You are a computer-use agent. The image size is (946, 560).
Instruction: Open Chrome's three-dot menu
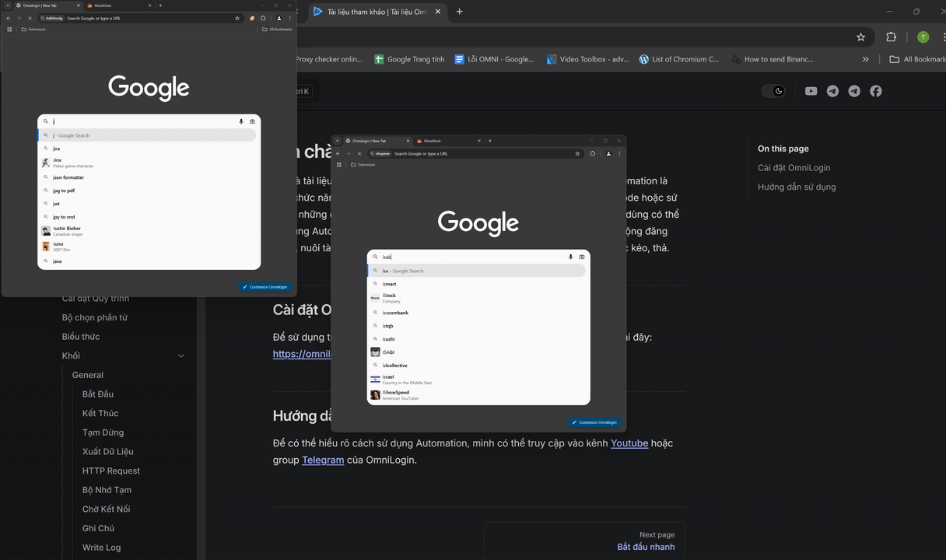[x=290, y=17]
